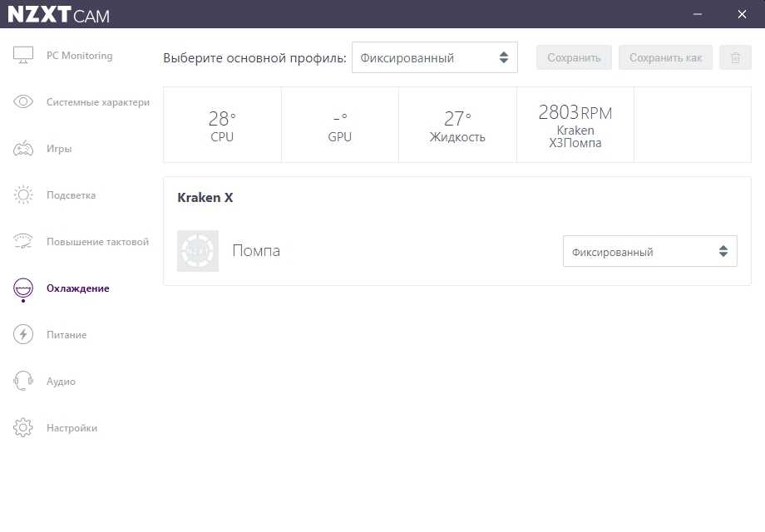Click the trash icon to delete profile

(735, 57)
